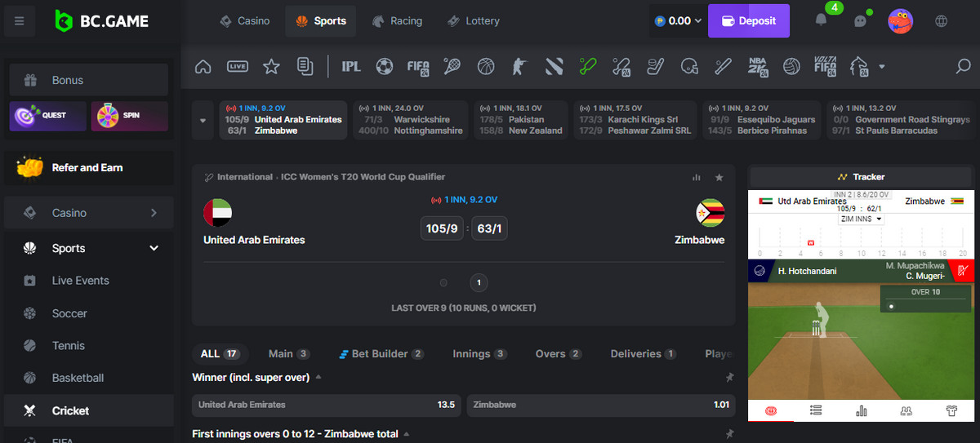Click the Deposit button
The width and height of the screenshot is (980, 443).
[x=748, y=21]
